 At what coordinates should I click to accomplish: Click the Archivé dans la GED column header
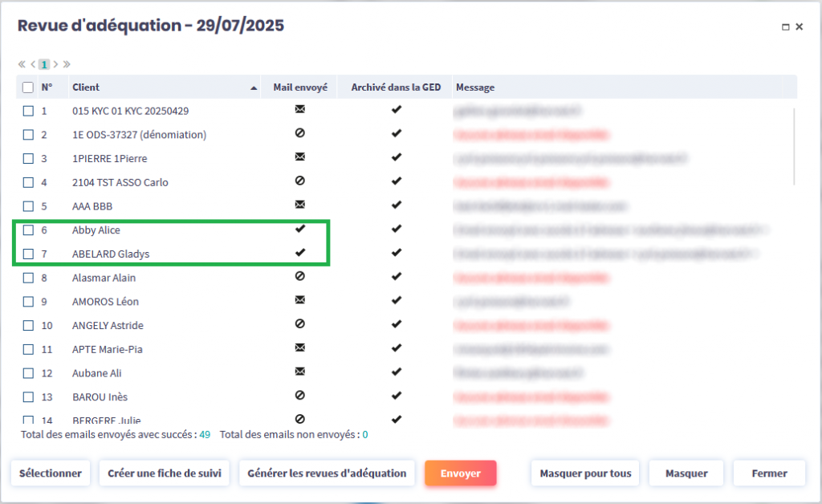click(x=396, y=87)
